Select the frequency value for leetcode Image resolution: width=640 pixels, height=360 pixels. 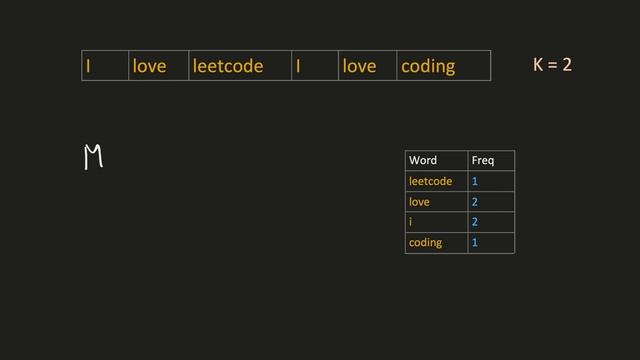tap(491, 181)
